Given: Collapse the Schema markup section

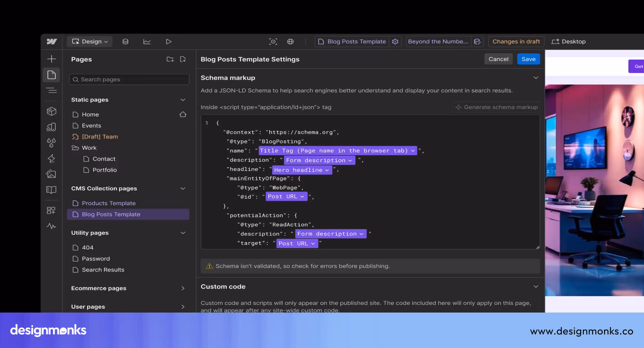Looking at the screenshot, I should [536, 78].
